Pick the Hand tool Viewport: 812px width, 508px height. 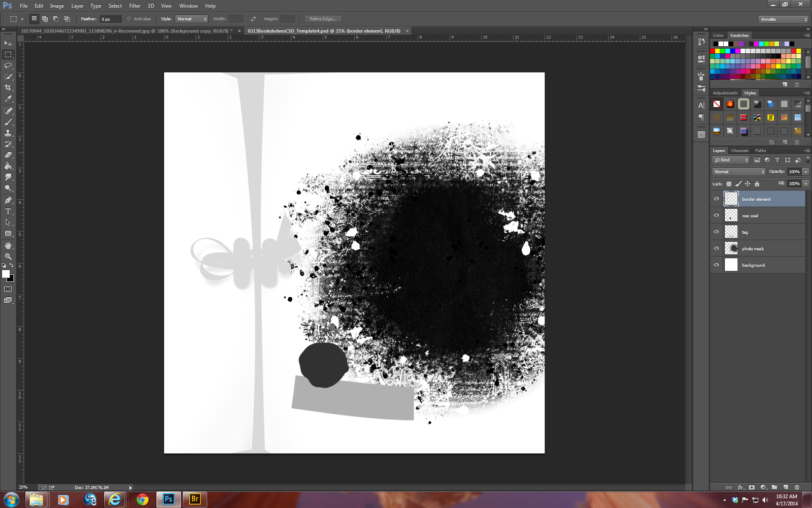click(x=8, y=245)
